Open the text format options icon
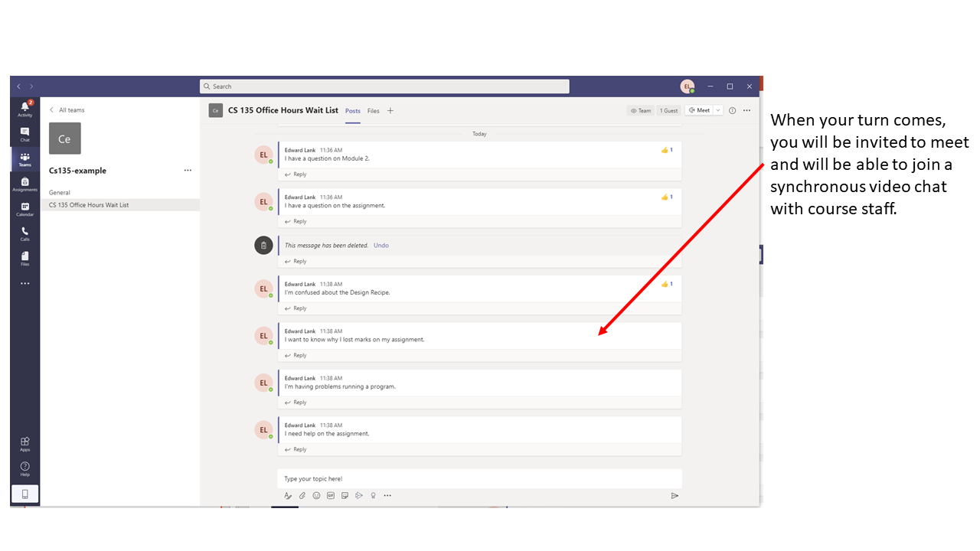 click(288, 496)
